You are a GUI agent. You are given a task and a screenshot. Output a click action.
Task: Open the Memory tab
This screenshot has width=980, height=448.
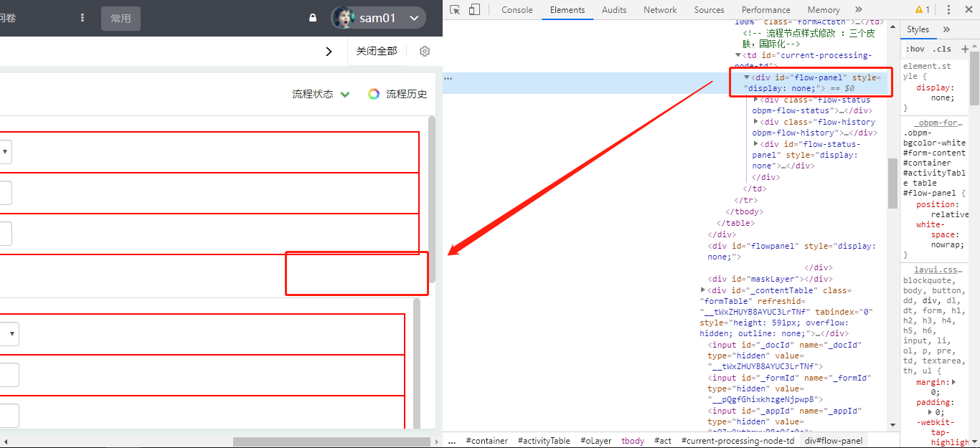[x=824, y=10]
